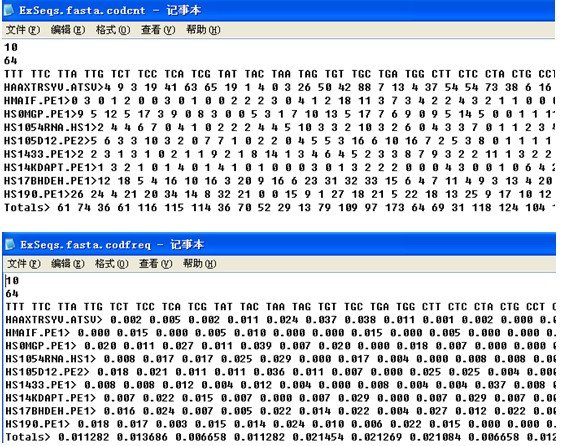Screen dimensions: 561x446
Task: Click the TGA codon header in codfreq window
Action: coord(379,307)
